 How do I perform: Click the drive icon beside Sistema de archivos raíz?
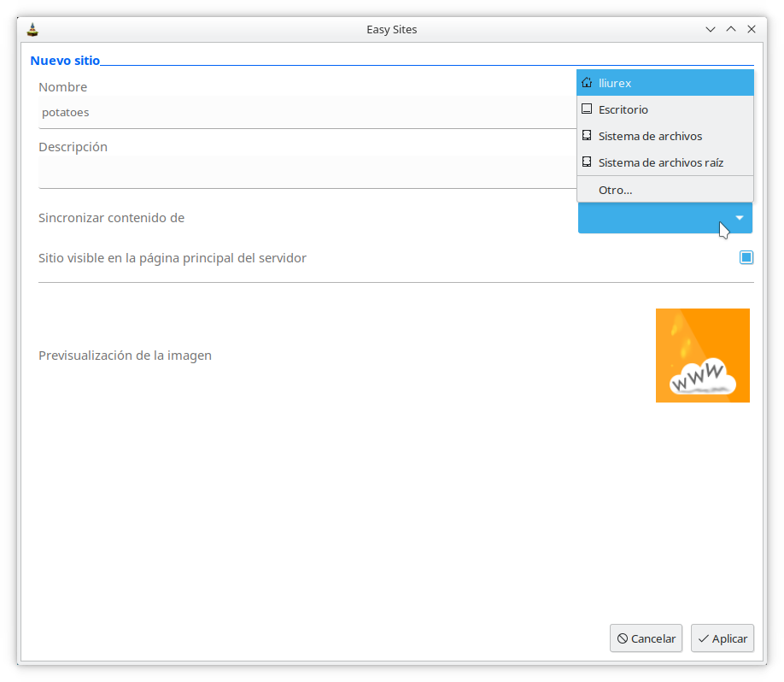587,162
